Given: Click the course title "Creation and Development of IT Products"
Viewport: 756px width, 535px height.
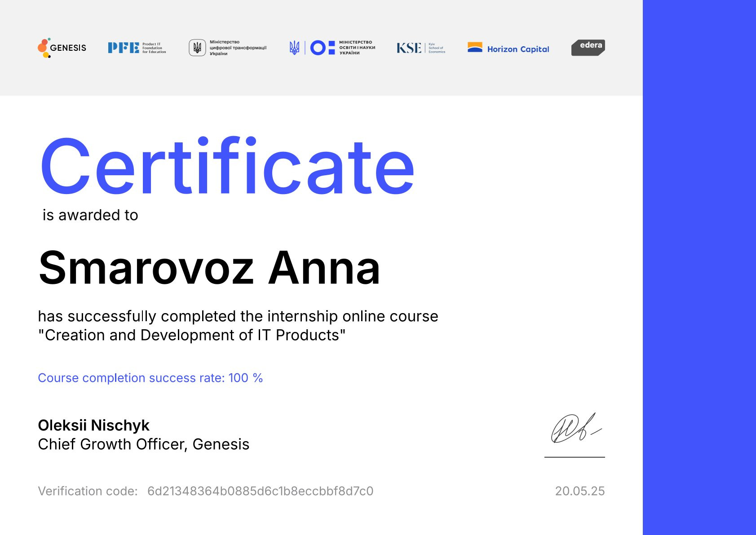Looking at the screenshot, I should coord(192,335).
